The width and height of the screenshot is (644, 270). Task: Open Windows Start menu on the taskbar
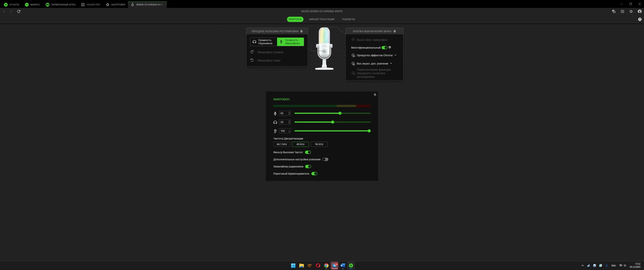[293, 265]
